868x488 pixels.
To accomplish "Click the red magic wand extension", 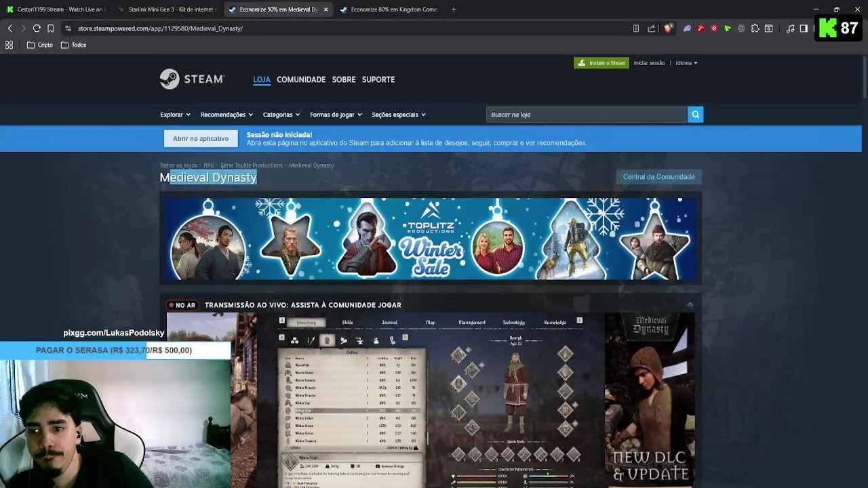I will pos(701,28).
